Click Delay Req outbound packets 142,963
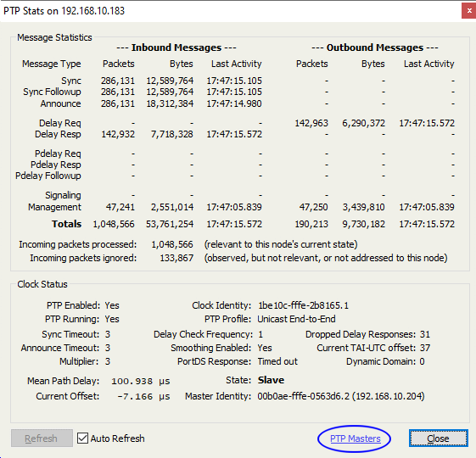The width and height of the screenshot is (476, 458). tap(311, 123)
